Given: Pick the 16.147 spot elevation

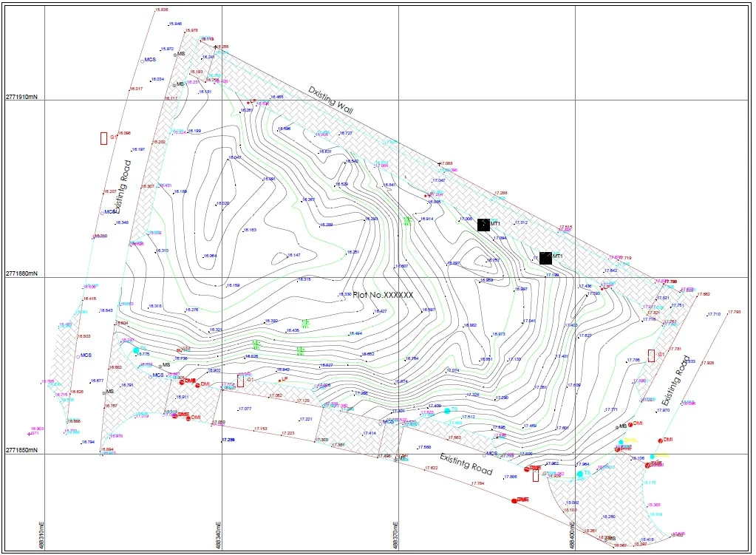Looking at the screenshot, I should (x=293, y=255).
